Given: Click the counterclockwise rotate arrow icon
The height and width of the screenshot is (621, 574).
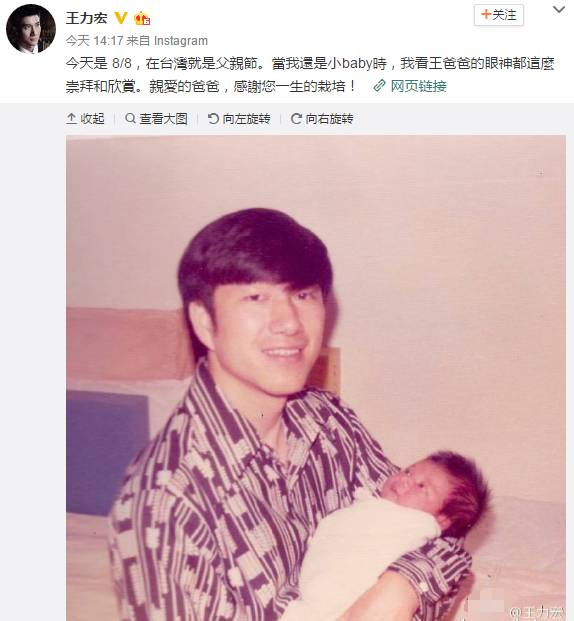Looking at the screenshot, I should (x=213, y=118).
